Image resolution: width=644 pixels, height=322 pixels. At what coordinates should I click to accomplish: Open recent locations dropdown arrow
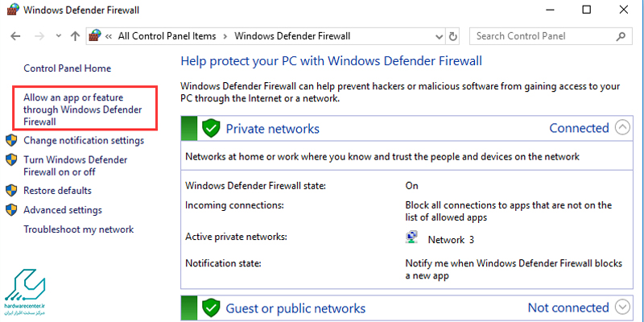[58, 36]
